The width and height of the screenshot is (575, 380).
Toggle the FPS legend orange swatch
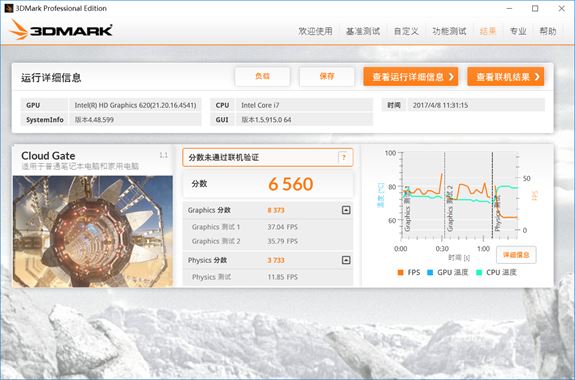[400, 273]
